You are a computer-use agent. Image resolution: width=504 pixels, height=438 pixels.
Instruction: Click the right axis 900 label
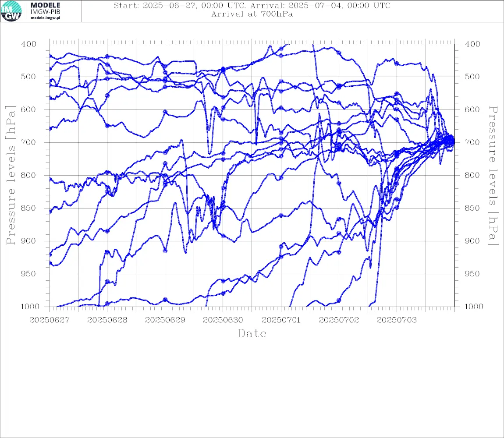tap(472, 241)
